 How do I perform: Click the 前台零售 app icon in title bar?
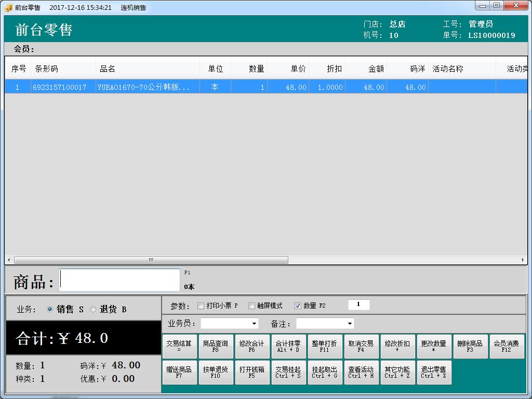click(8, 7)
